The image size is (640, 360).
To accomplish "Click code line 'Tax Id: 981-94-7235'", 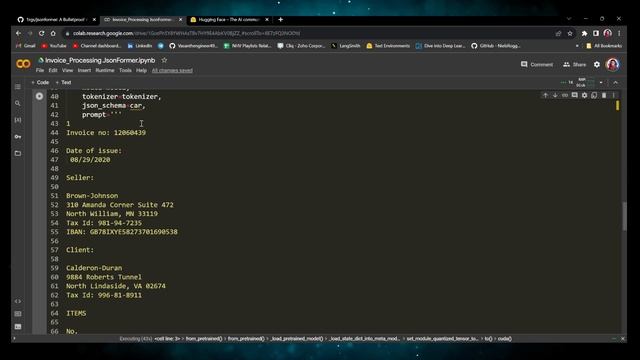I will pos(104,223).
